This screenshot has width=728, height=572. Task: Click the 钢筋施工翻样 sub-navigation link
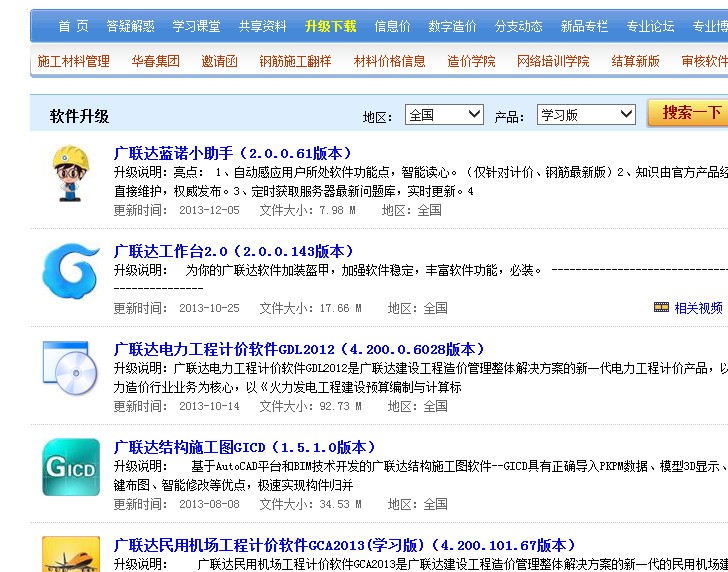point(295,61)
